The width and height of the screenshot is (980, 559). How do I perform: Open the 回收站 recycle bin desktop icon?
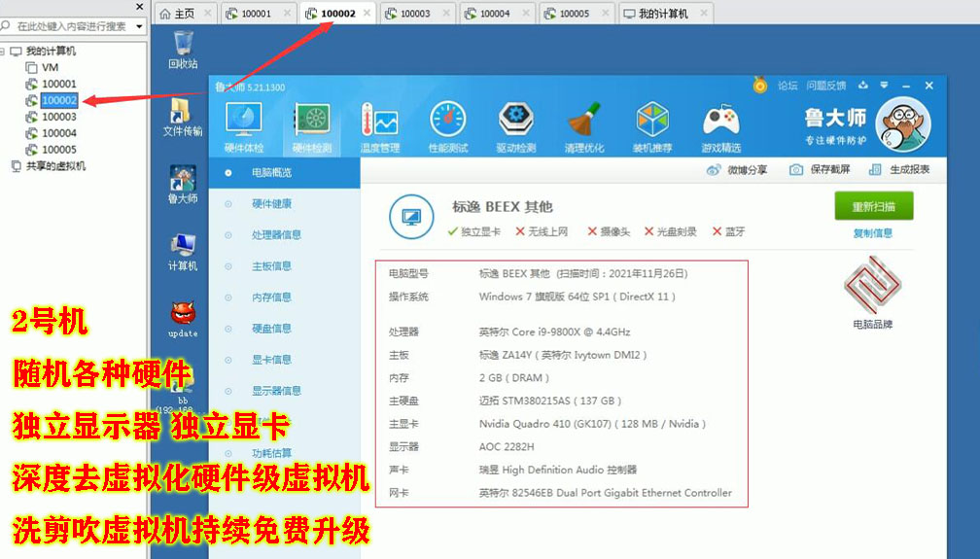click(183, 50)
